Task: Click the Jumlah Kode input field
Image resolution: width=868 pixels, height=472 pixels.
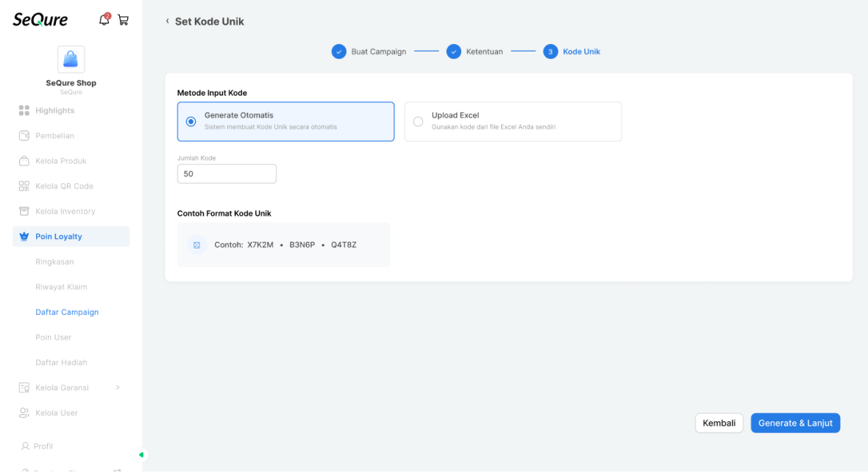Action: tap(227, 174)
